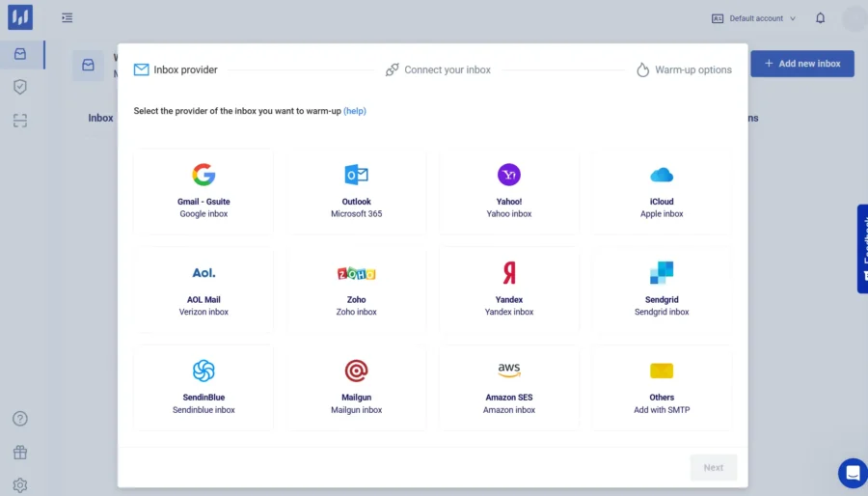This screenshot has height=496, width=868.
Task: Select the iCloud Apple inbox icon
Action: click(x=662, y=175)
